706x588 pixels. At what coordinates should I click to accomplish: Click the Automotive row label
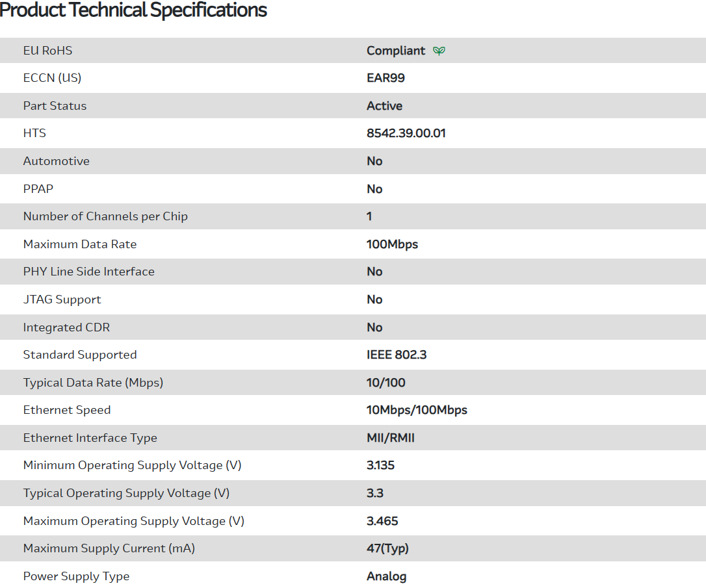(57, 161)
